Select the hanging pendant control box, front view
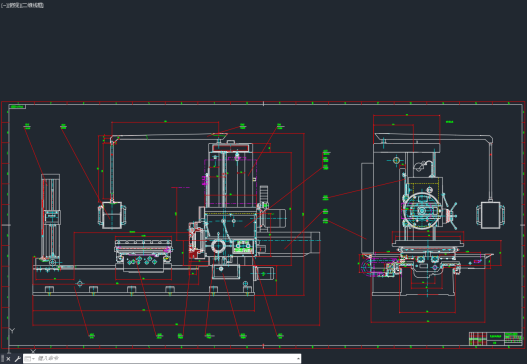This screenshot has height=364, width=527. (x=112, y=215)
